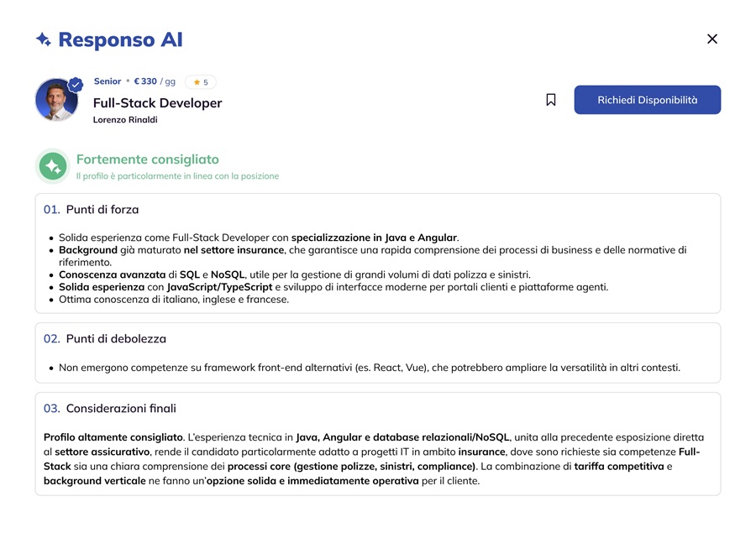Click the green sparkle recommendation icon

pyautogui.click(x=52, y=166)
